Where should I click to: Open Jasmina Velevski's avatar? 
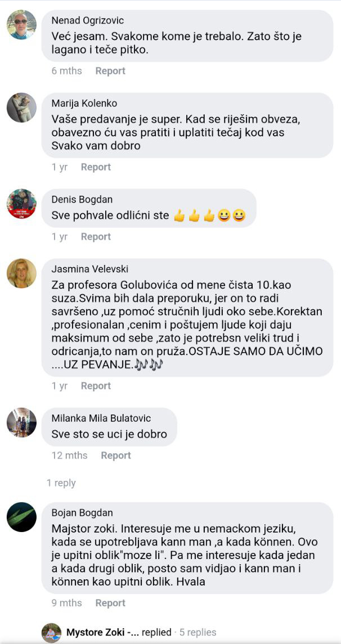tap(22, 273)
